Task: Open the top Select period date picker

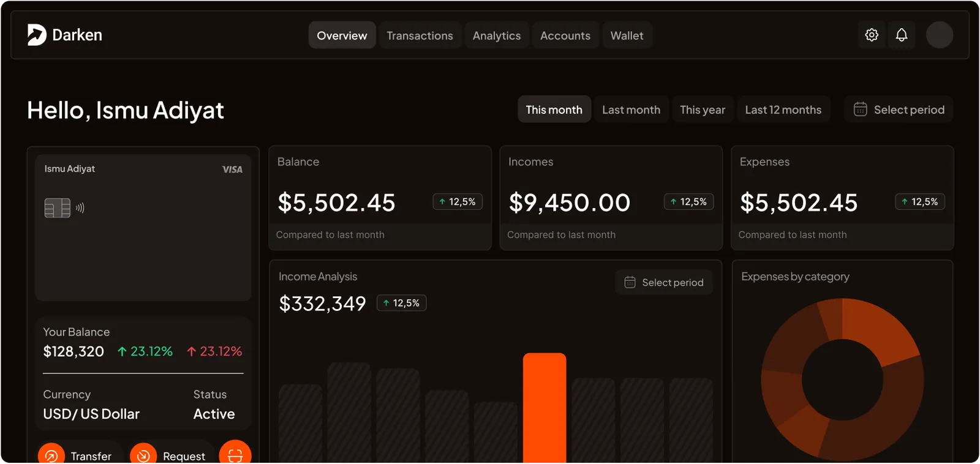Action: [x=899, y=110]
